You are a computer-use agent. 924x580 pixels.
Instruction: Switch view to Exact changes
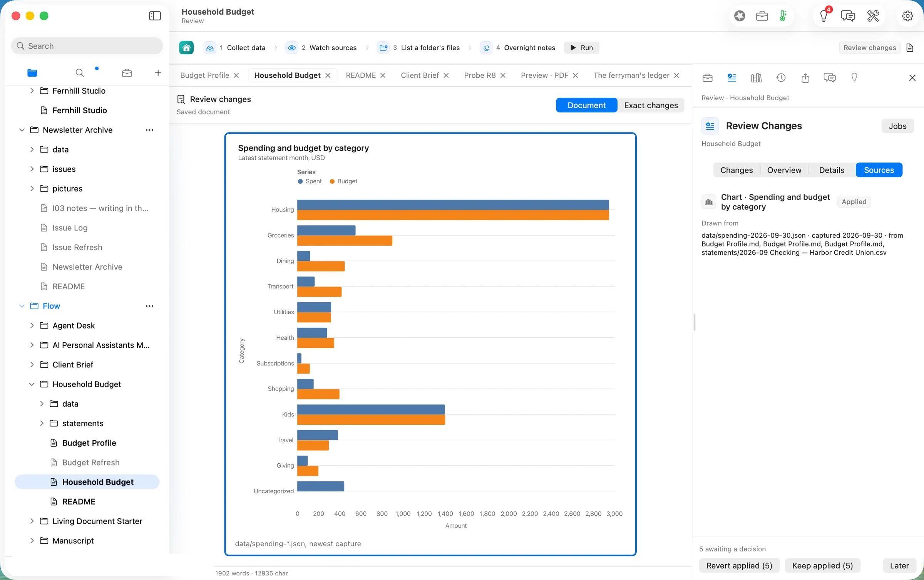(x=651, y=105)
